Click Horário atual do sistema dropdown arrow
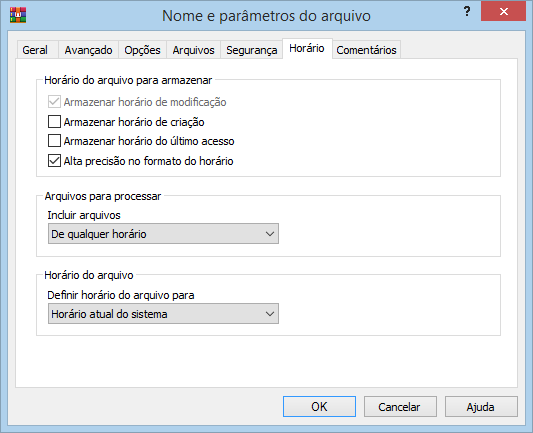 (x=270, y=314)
